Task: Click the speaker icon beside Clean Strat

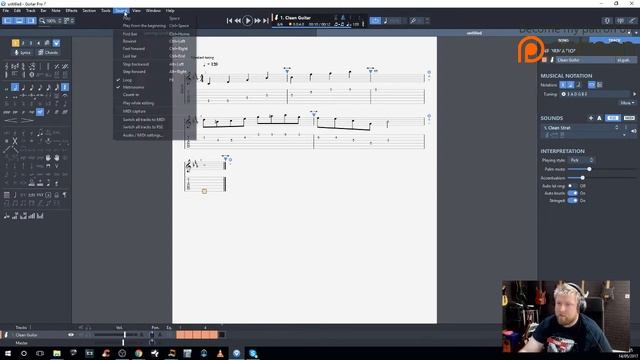Action: (x=633, y=131)
